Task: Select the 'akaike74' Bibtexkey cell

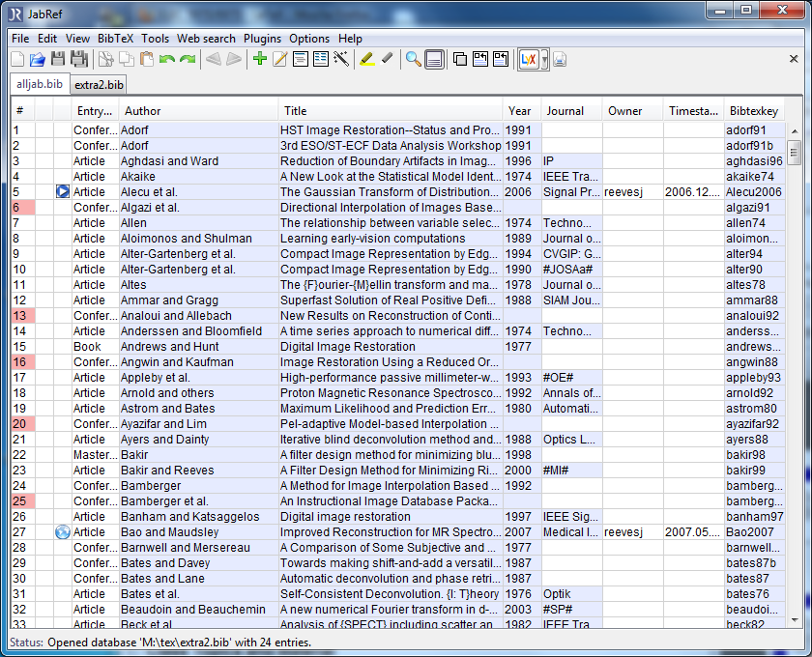Action: click(x=755, y=177)
